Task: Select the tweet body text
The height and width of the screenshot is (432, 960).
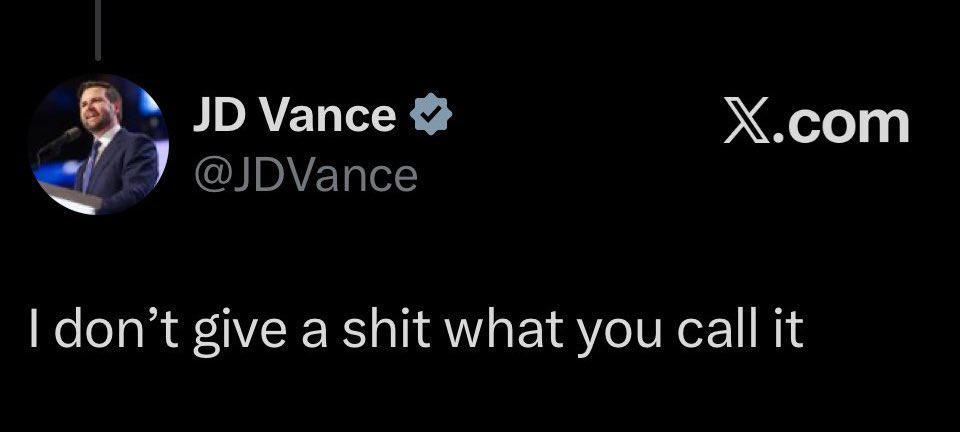Action: click(416, 332)
